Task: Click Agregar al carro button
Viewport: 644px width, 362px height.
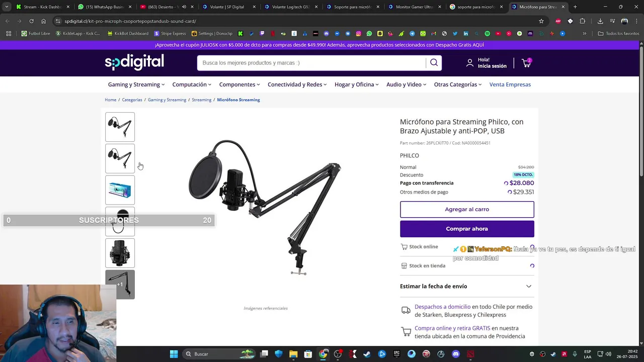Action: point(467,209)
